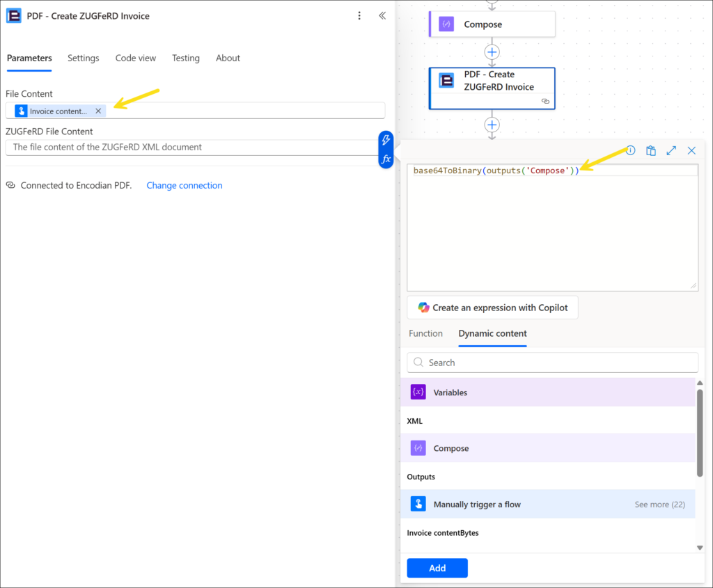Open the Code view tab
Screen dimensions: 713x588
(x=136, y=58)
